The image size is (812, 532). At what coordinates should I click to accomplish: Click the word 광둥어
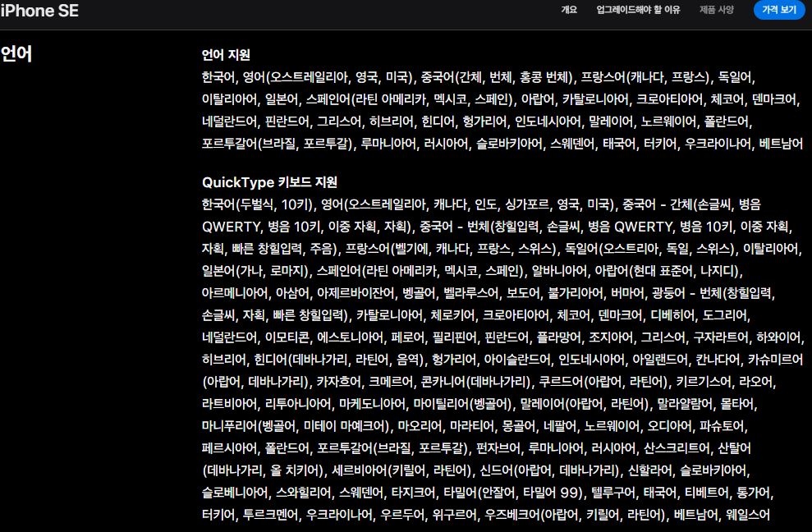(668, 294)
